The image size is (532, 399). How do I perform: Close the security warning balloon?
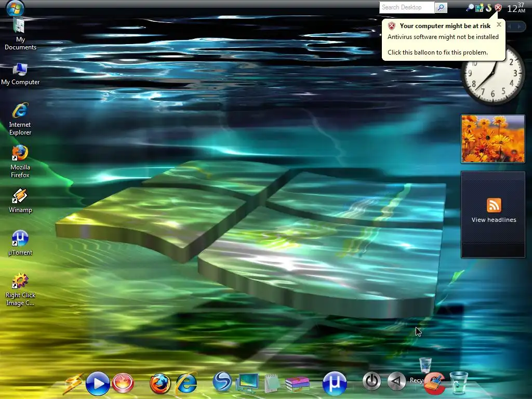pyautogui.click(x=499, y=24)
